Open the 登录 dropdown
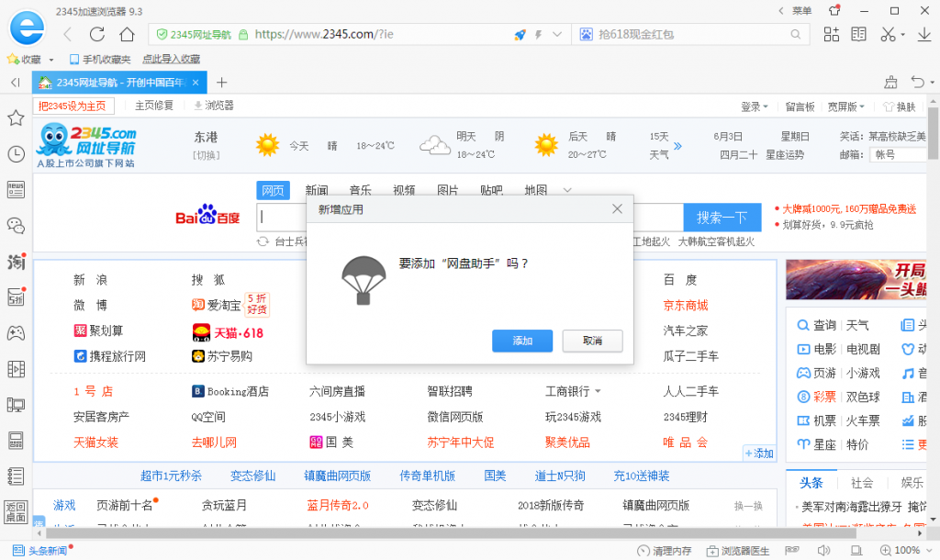This screenshot has width=940, height=560. coord(755,106)
